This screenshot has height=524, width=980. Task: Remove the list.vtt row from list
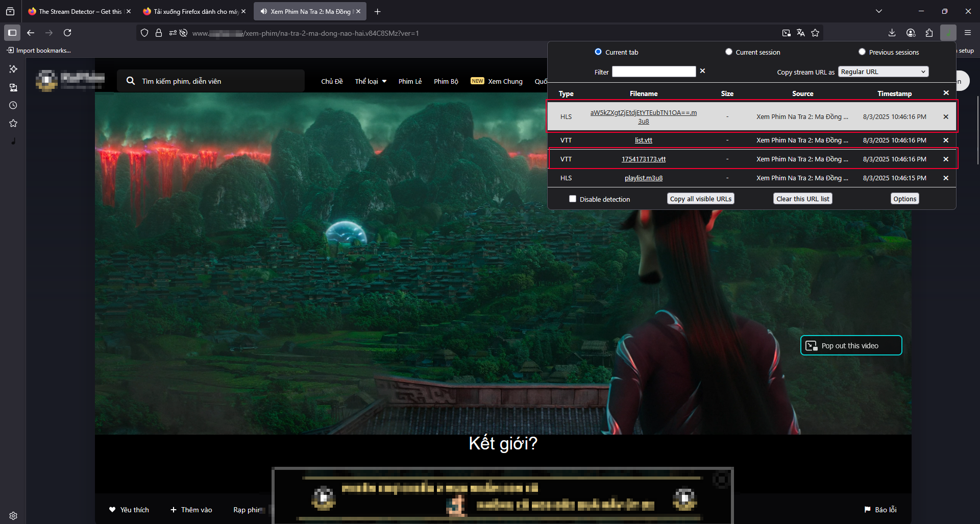[x=946, y=140]
